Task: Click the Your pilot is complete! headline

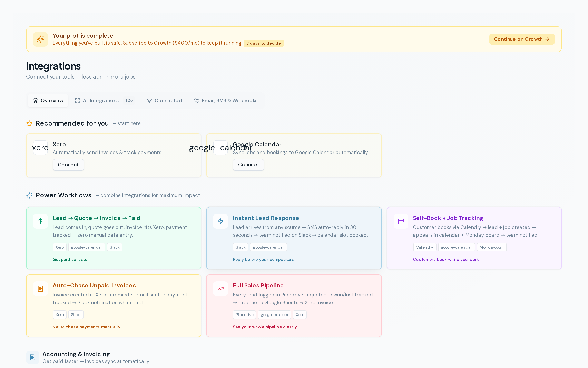Action: tap(84, 36)
